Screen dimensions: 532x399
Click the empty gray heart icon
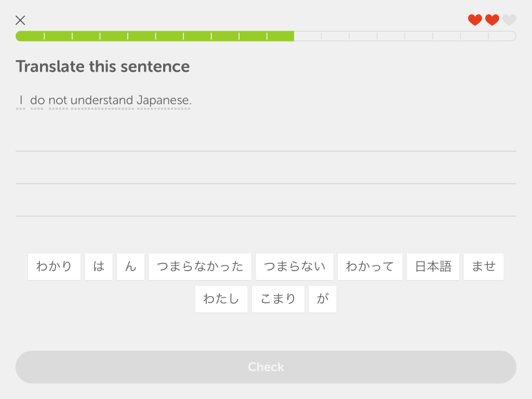509,20
